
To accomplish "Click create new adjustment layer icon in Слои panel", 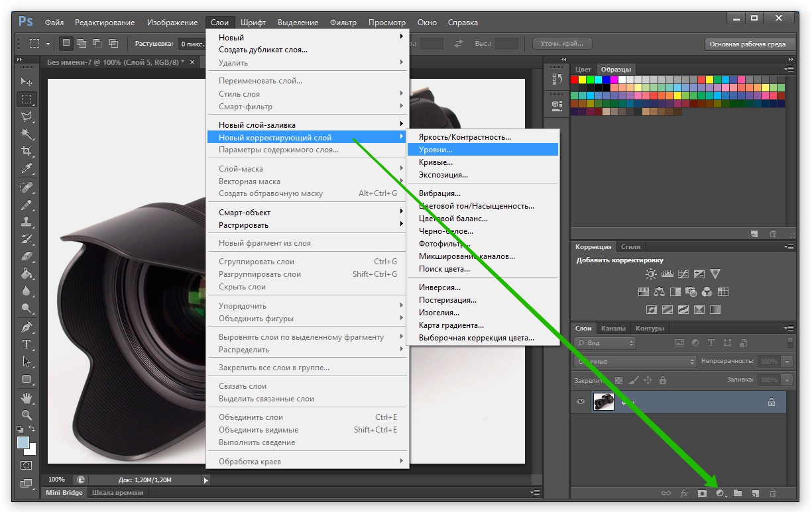I will 721,493.
